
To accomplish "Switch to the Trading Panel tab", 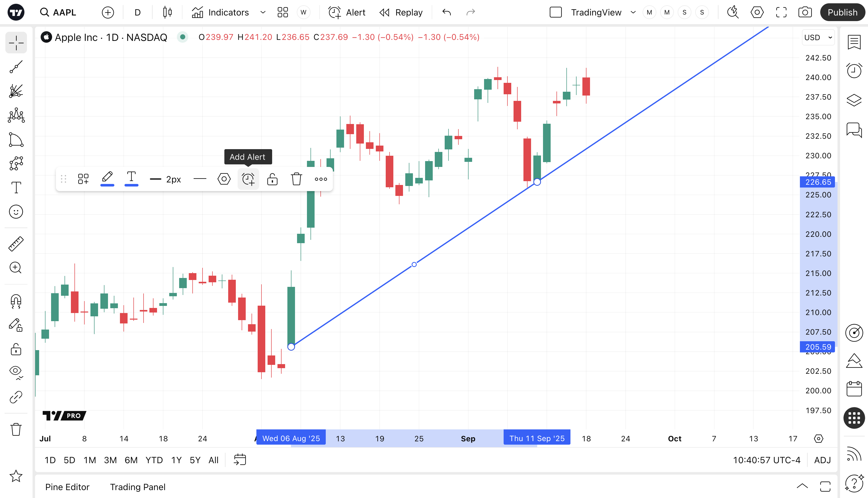I will [137, 487].
